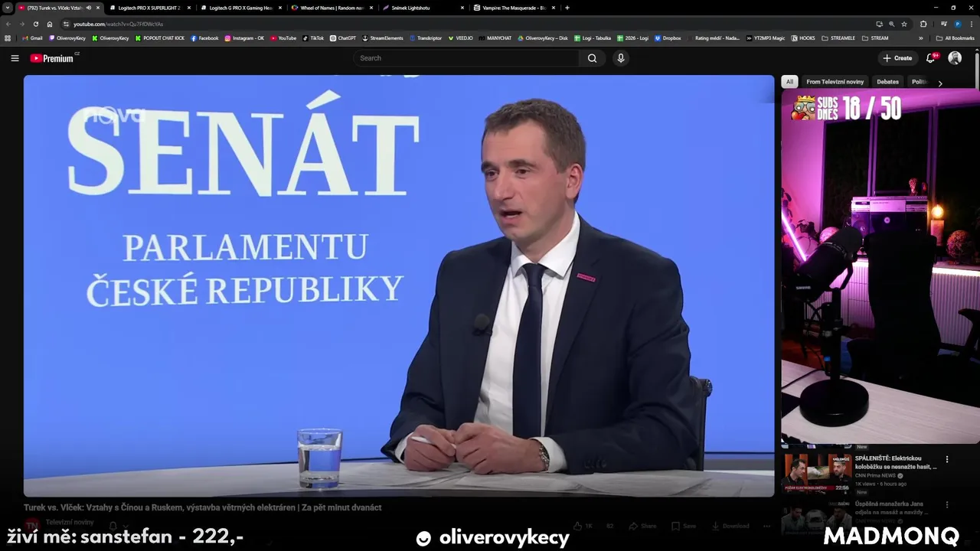Viewport: 980px width, 551px height.
Task: Go to browser home page icon
Action: pyautogui.click(x=50, y=24)
